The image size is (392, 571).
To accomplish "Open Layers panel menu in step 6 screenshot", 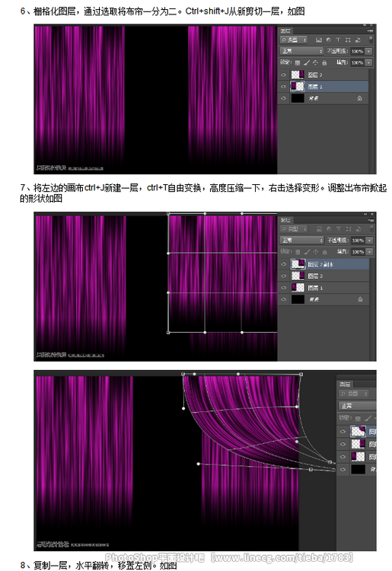I will tap(371, 31).
